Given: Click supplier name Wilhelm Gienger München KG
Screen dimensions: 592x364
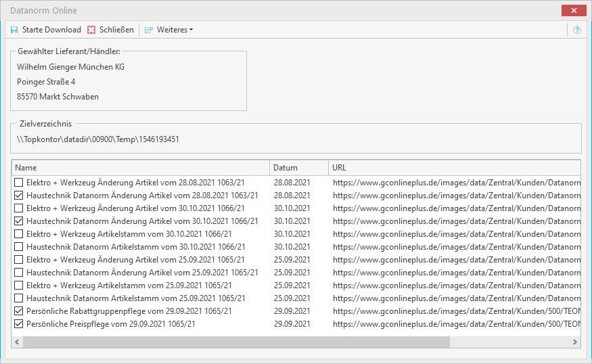Looking at the screenshot, I should click(70, 67).
